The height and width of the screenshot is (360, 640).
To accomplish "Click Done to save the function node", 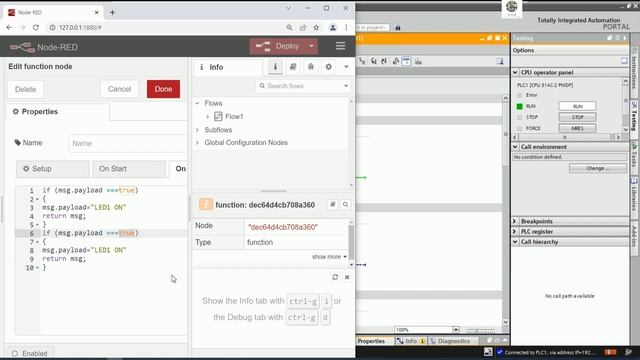I will click(163, 89).
